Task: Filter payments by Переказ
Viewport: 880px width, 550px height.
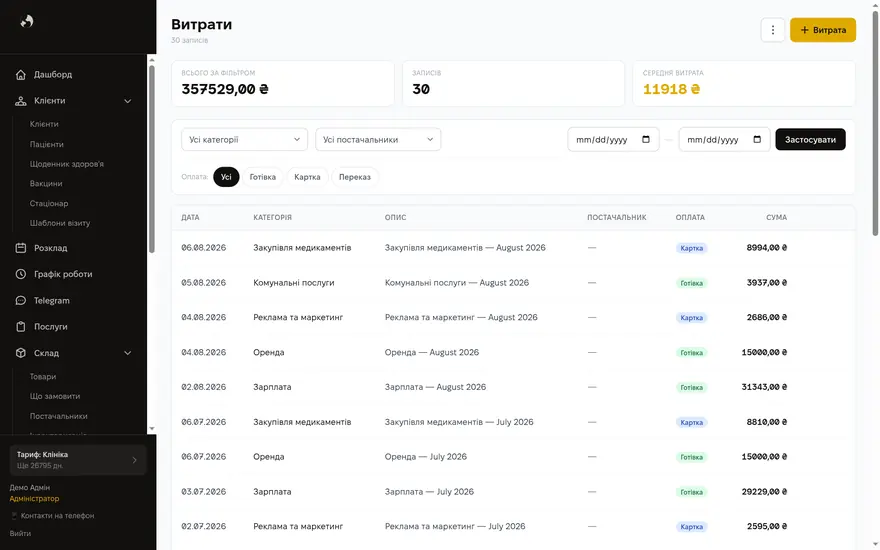Action: pyautogui.click(x=355, y=177)
